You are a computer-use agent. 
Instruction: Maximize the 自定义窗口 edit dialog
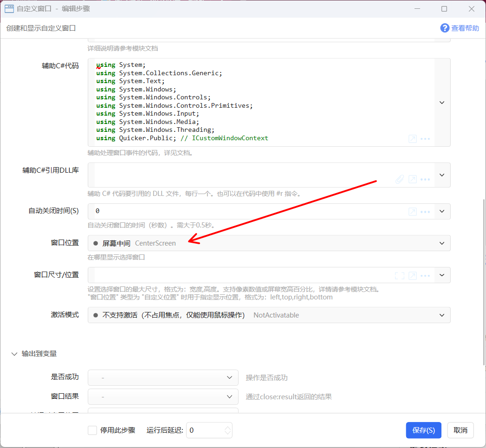pos(444,9)
